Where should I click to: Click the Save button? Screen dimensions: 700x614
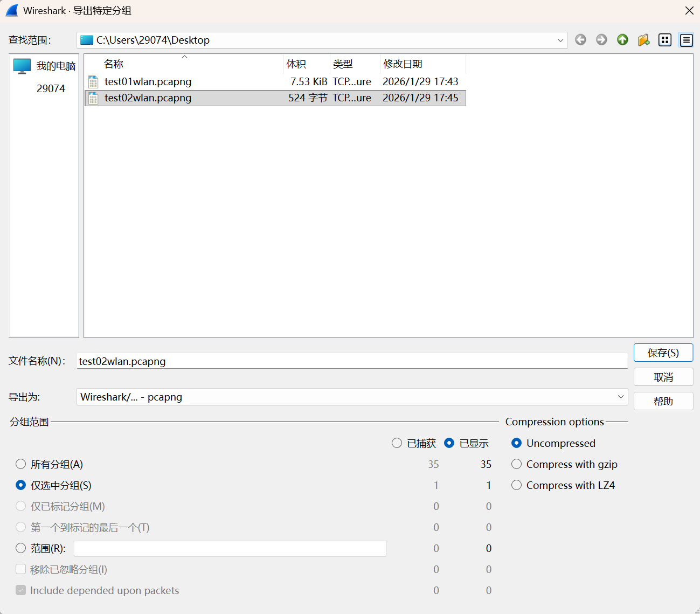pyautogui.click(x=663, y=353)
